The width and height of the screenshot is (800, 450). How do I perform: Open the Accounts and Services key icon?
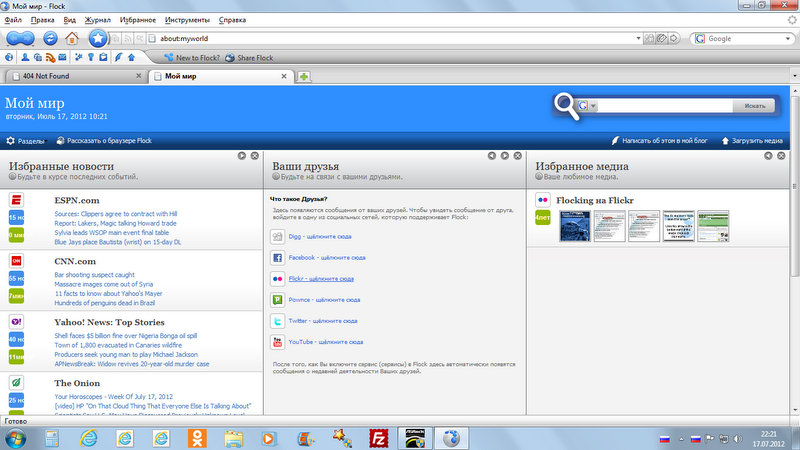click(91, 58)
